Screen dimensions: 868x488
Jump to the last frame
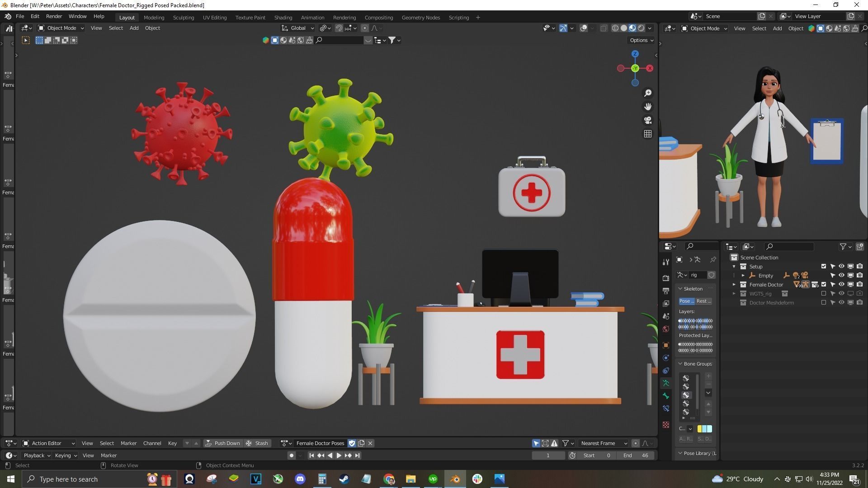point(357,455)
